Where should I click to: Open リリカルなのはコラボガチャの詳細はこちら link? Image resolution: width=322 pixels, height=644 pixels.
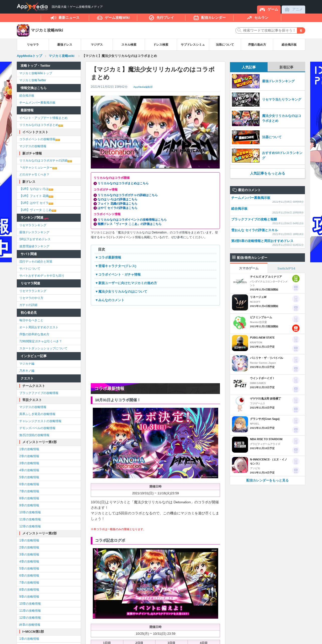(x=128, y=195)
